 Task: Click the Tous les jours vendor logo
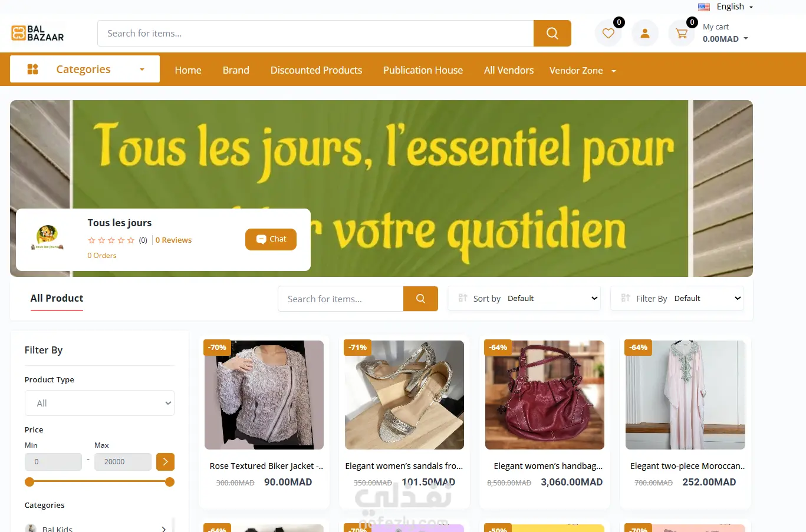click(x=47, y=237)
